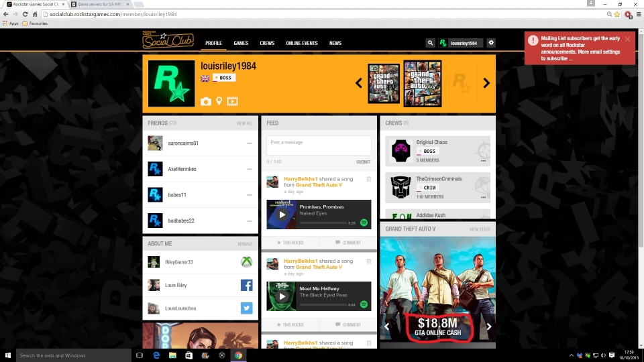Click the Twitter icon beside LouisLouischou
This screenshot has height=362, width=644.
coord(246,308)
